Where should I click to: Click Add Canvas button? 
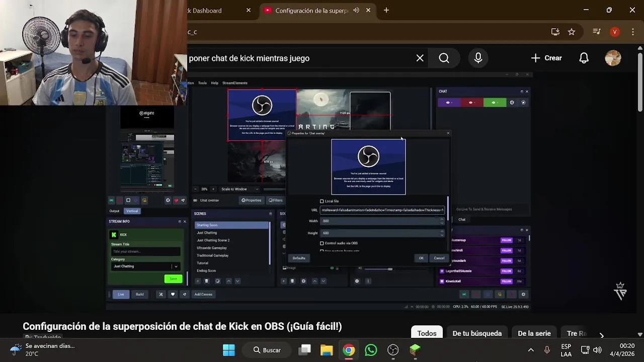[x=203, y=294]
